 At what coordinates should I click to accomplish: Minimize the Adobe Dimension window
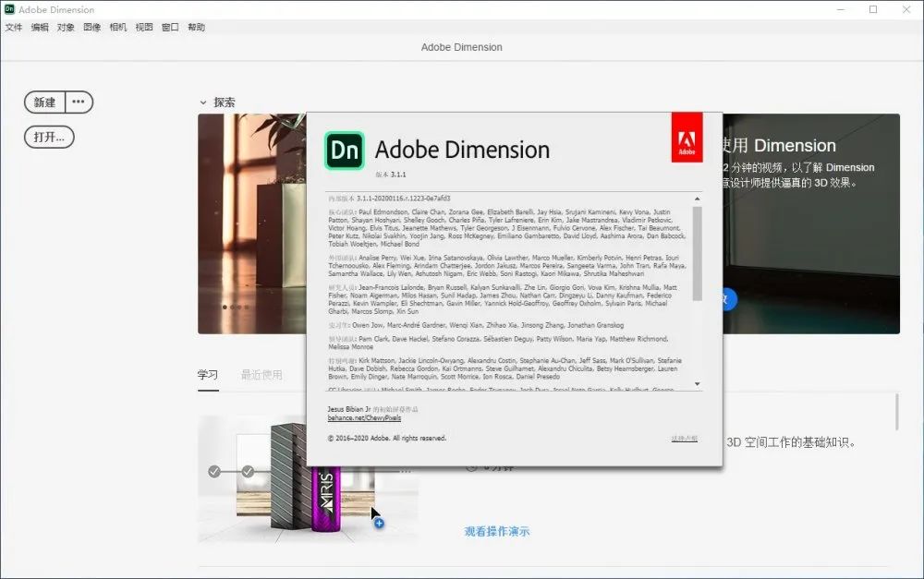point(841,9)
